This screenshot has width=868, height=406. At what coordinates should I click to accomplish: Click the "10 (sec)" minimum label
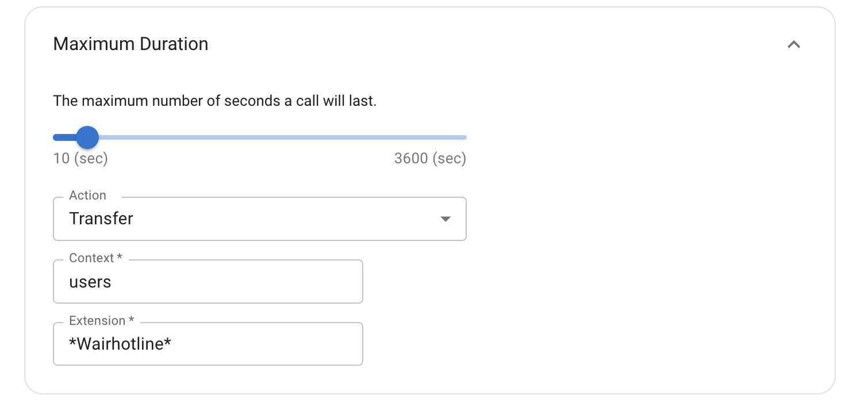coord(80,159)
